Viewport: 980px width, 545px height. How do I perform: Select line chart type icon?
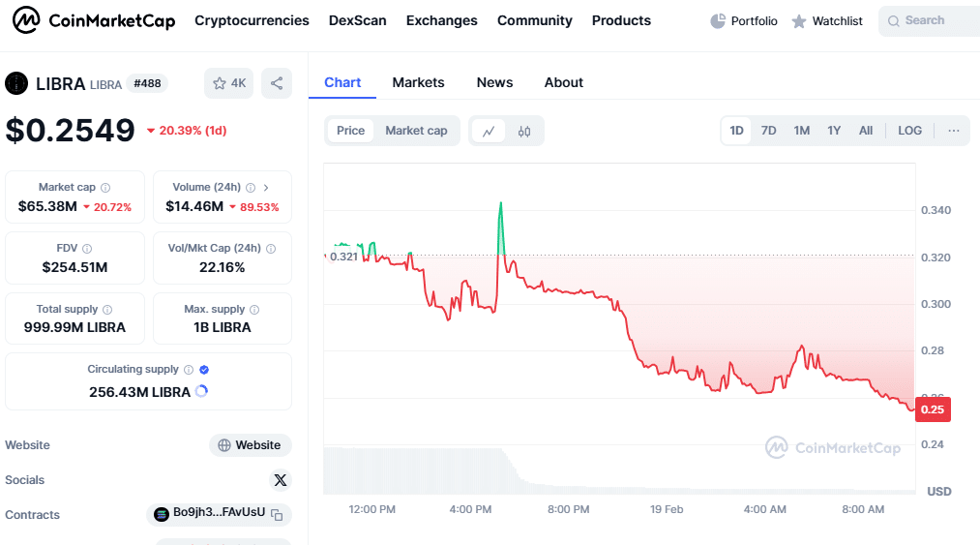(489, 132)
